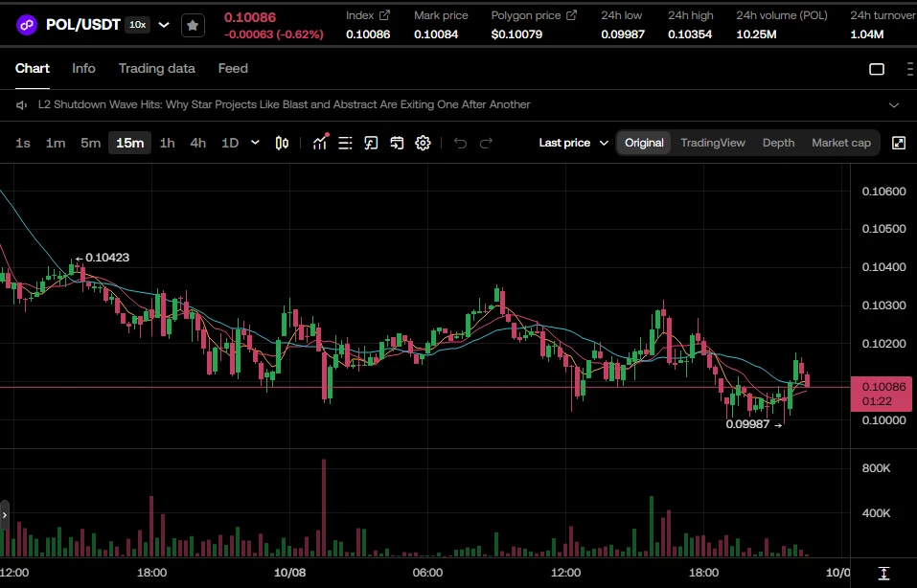Select the 15m timeframe

(x=129, y=143)
